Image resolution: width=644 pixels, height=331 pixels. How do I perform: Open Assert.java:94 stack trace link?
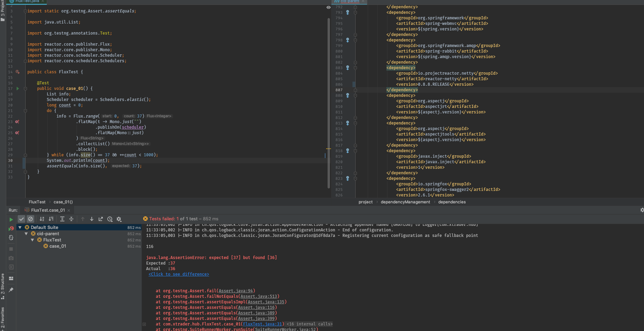coord(236,291)
